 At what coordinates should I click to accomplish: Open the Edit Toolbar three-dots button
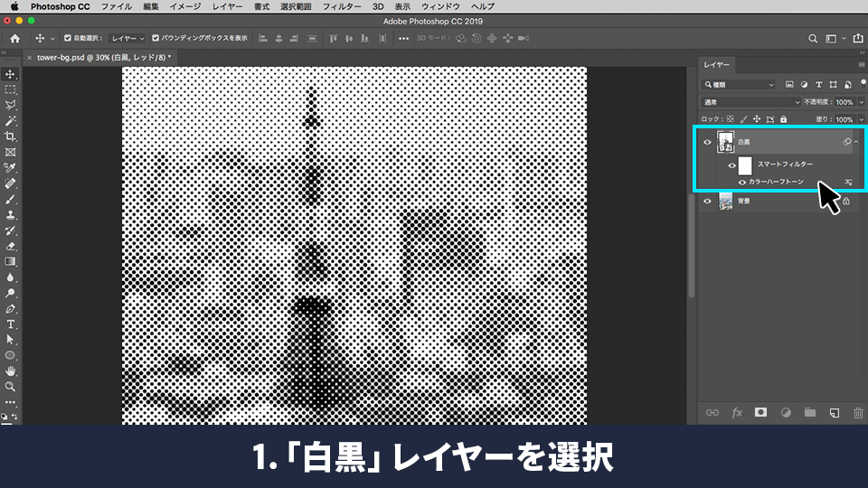pos(10,402)
